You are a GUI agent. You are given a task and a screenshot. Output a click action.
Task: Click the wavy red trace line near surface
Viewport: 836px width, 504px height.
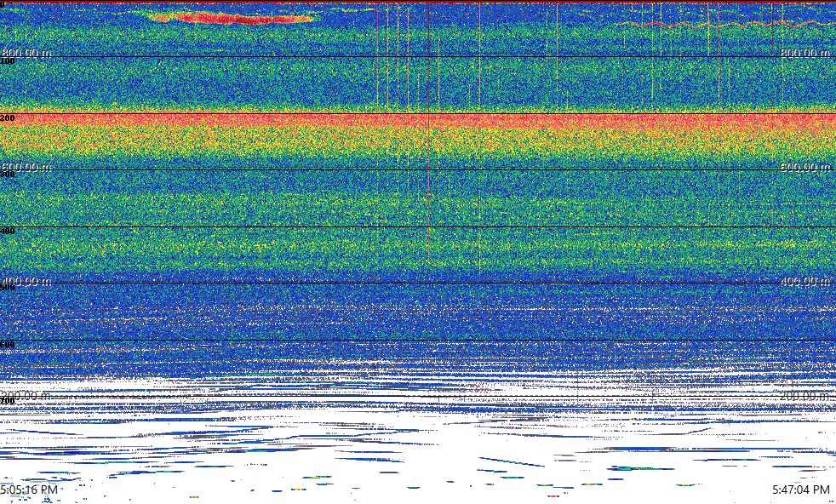pyautogui.click(x=725, y=25)
